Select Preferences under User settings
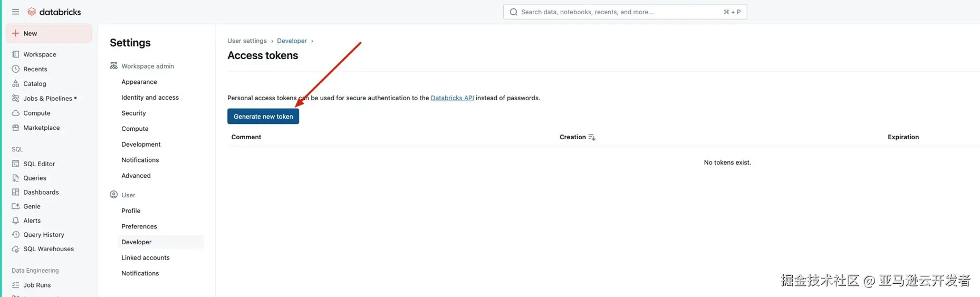 tap(139, 226)
